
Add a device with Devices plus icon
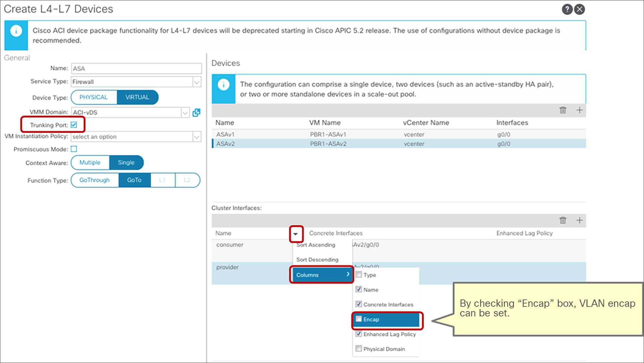[579, 110]
